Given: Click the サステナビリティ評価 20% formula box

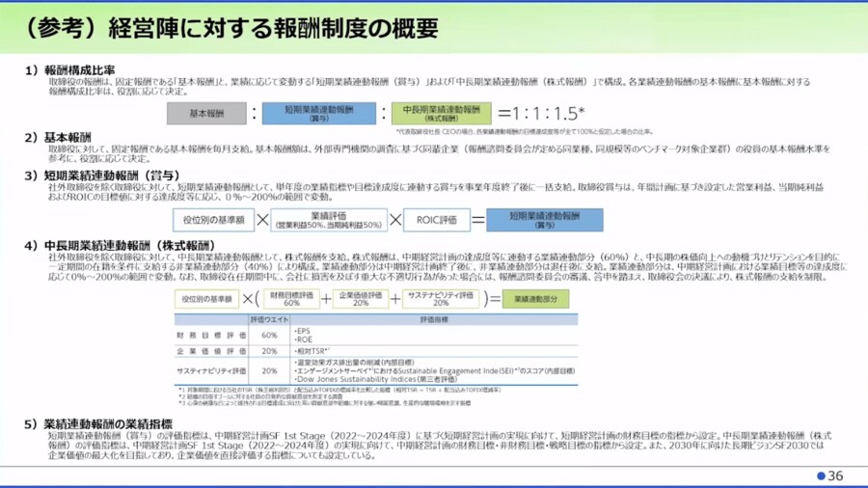Looking at the screenshot, I should (x=439, y=299).
